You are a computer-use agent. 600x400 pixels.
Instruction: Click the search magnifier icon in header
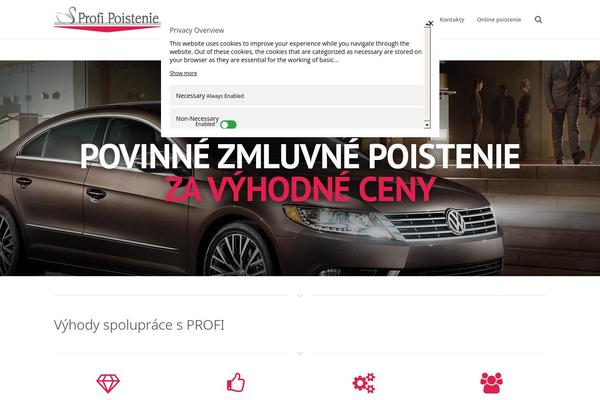(538, 20)
